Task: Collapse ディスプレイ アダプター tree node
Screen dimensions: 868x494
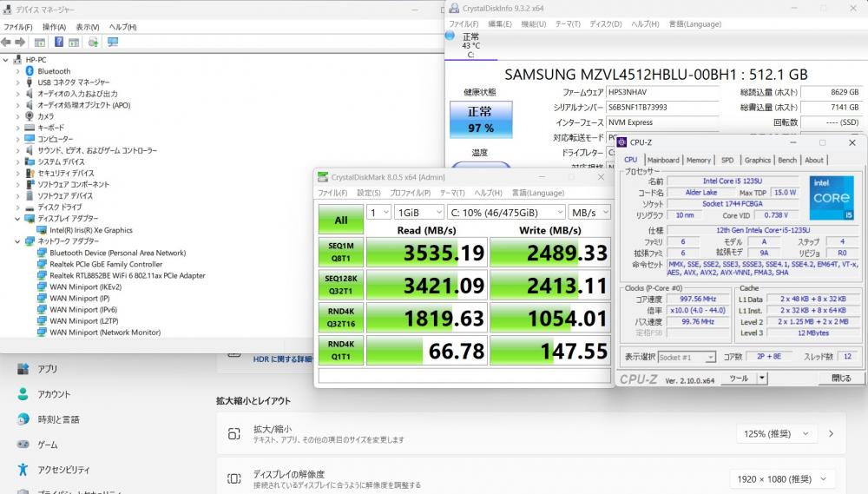Action: 17,219
